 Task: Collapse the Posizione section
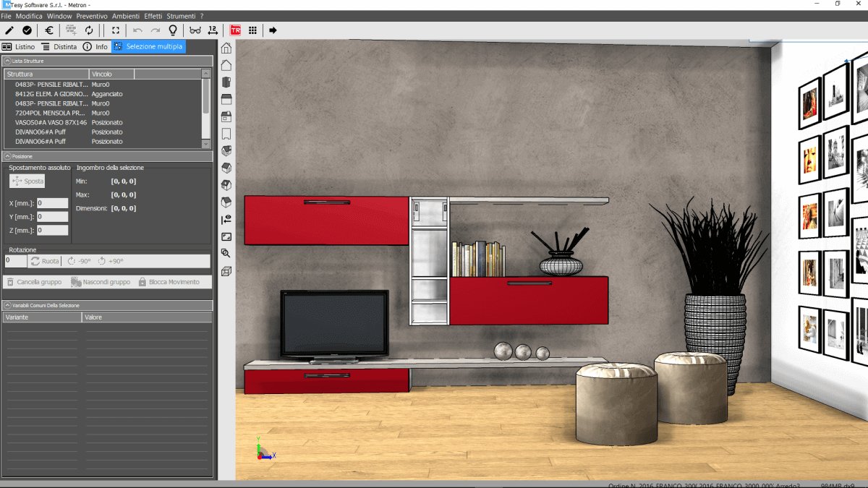(7, 156)
